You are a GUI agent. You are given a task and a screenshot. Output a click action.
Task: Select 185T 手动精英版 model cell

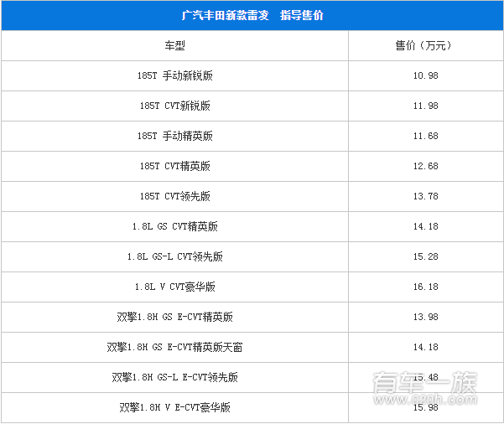175,136
